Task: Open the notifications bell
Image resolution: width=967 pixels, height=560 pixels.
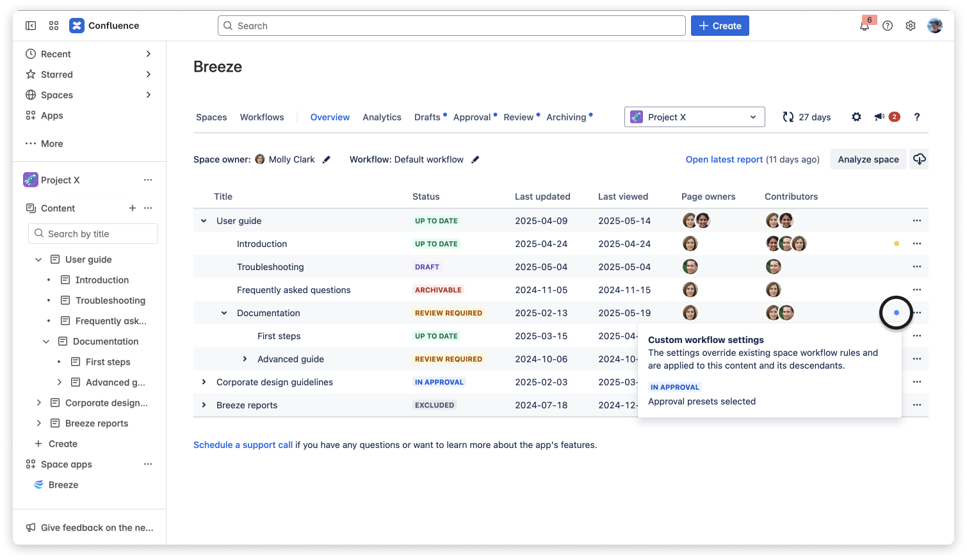Action: click(x=865, y=26)
